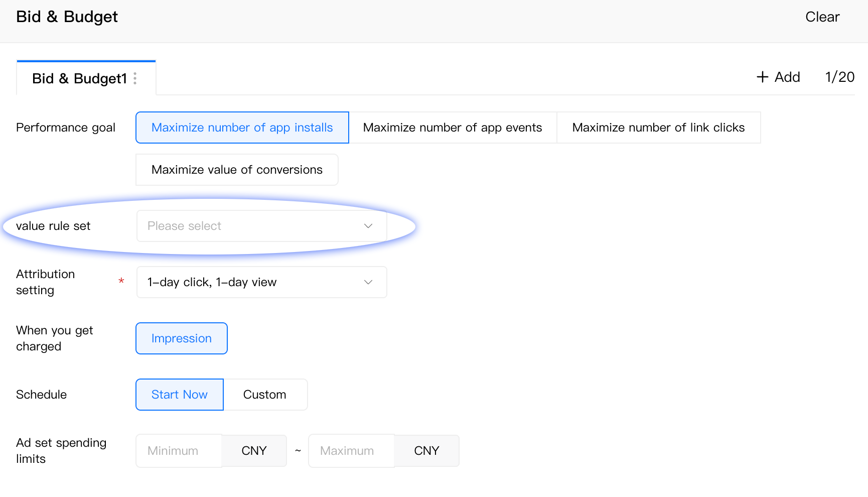The width and height of the screenshot is (868, 497).
Task: Choose Maximize value of conversions goal
Action: click(x=237, y=170)
